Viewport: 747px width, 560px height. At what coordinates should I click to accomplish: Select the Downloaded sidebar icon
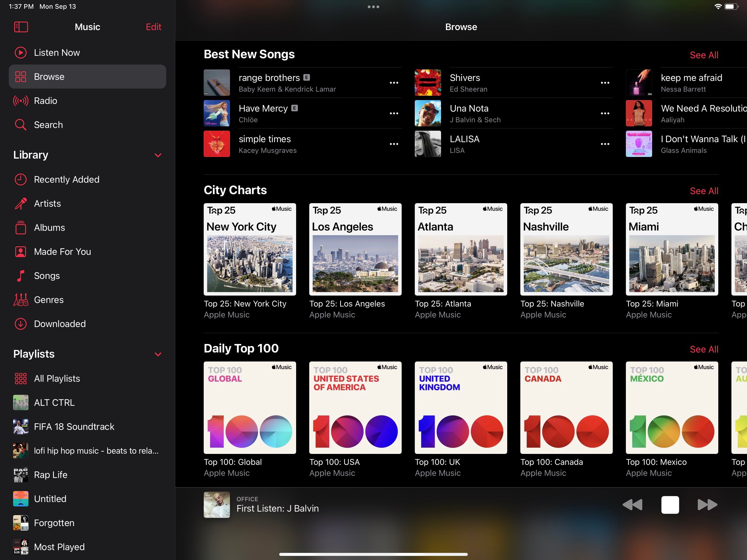point(21,323)
